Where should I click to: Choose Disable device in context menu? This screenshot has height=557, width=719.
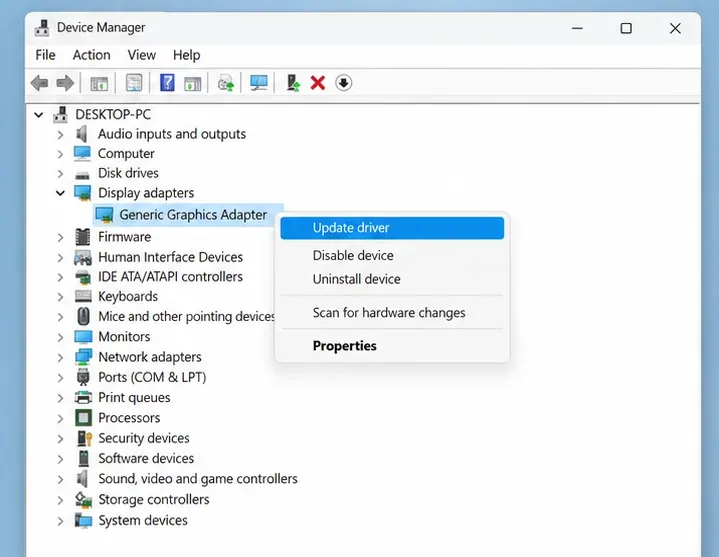[x=392, y=255]
